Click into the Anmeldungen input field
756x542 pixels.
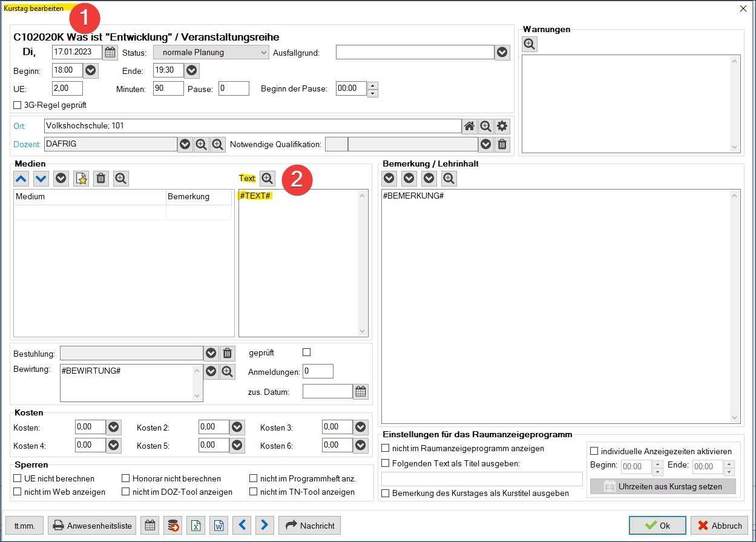[318, 371]
